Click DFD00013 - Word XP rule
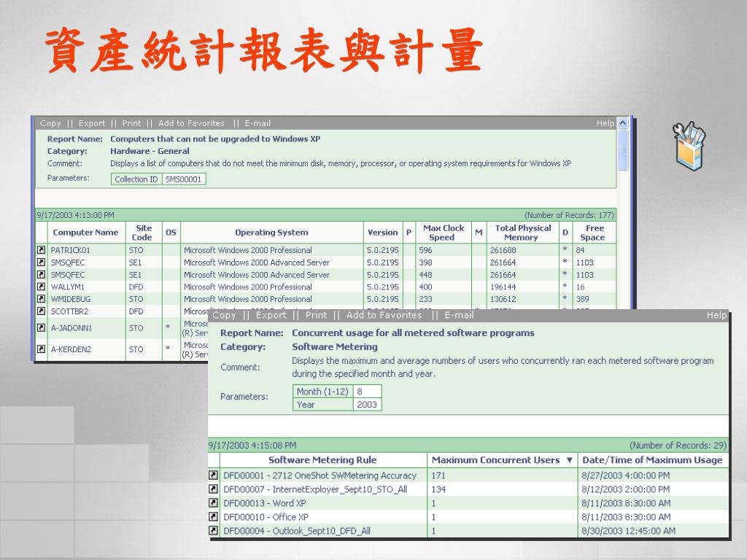Image resolution: width=747 pixels, height=560 pixels. tap(264, 503)
